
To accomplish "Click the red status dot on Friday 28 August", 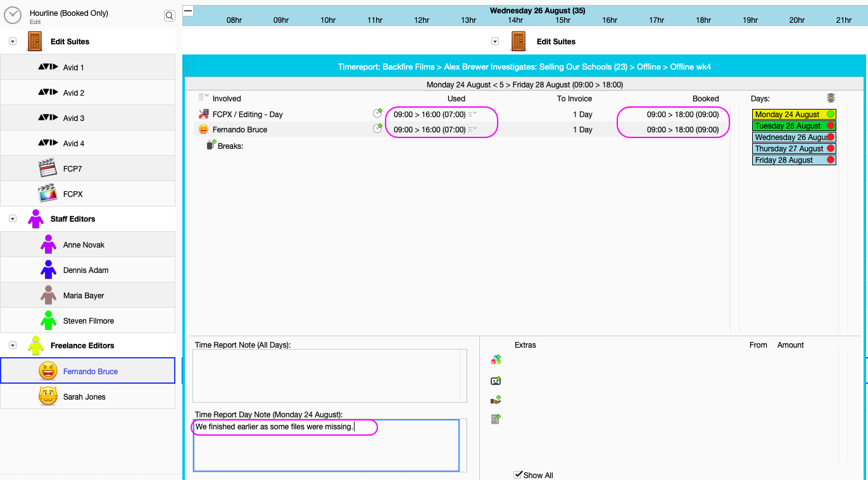I will pyautogui.click(x=830, y=160).
